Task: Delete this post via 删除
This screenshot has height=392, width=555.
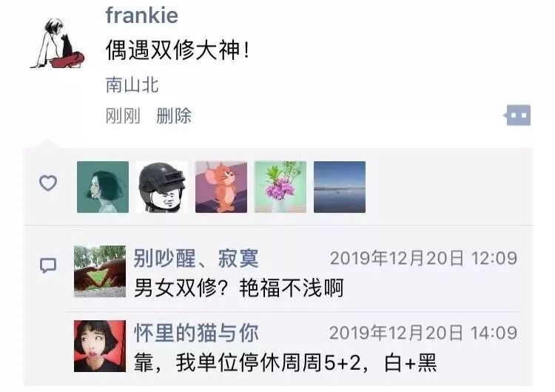Action: [174, 116]
